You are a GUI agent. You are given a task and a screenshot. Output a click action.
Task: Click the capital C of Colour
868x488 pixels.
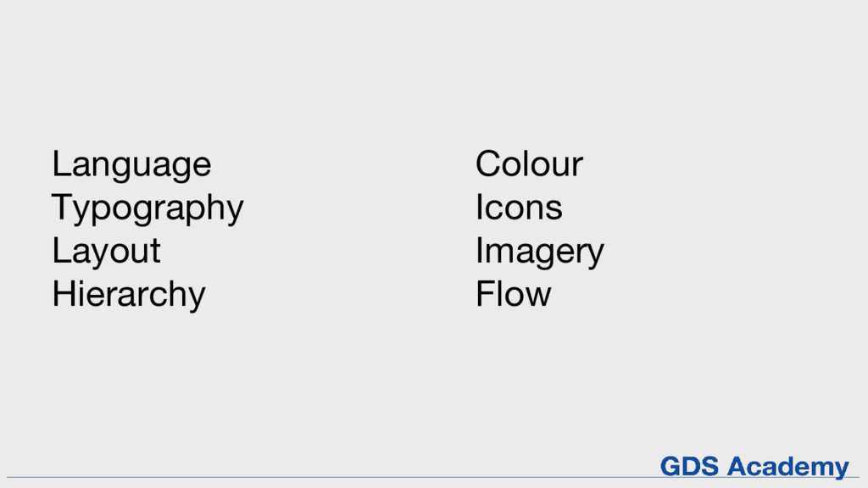point(489,164)
